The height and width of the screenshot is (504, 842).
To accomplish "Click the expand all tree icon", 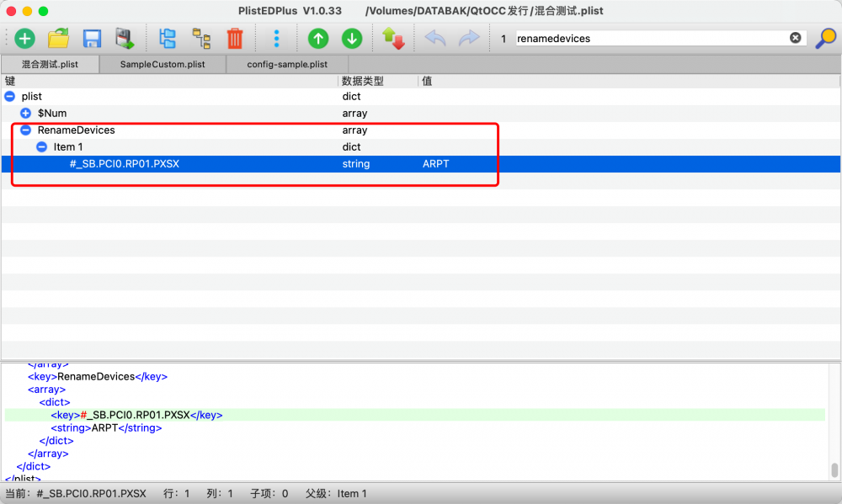I will pos(168,39).
